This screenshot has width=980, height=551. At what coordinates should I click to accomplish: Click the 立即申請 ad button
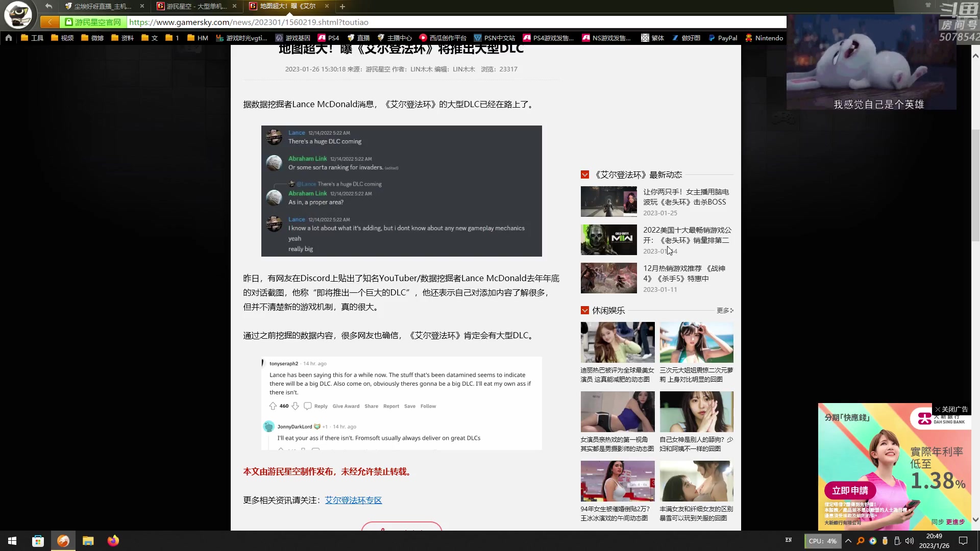[x=850, y=490]
